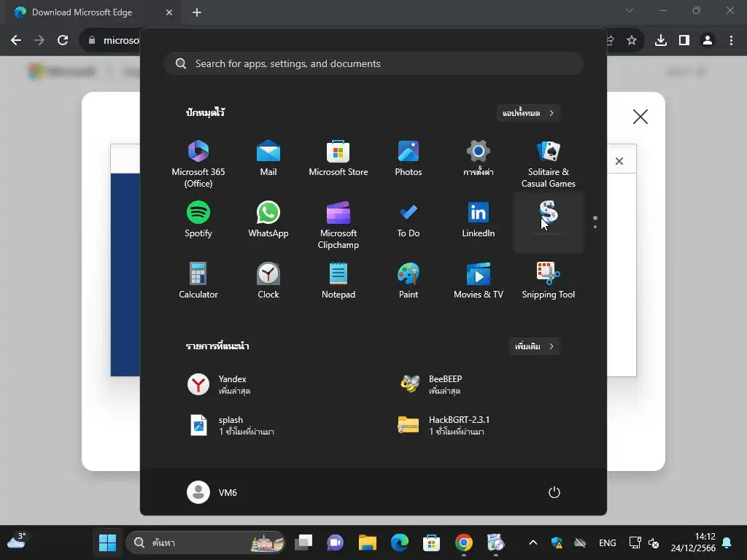Click the taskbar search box

pos(206,542)
